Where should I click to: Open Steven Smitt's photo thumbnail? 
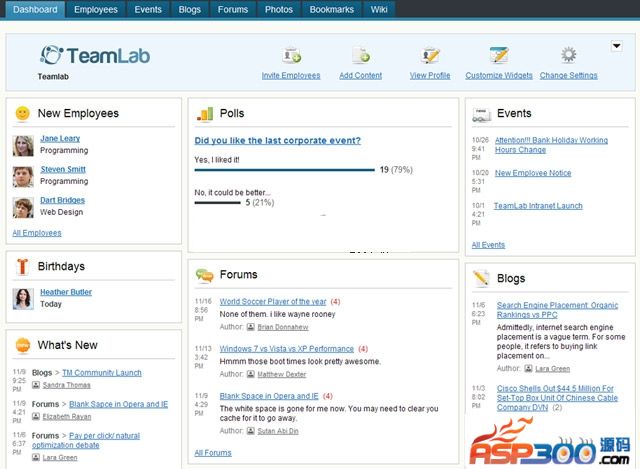click(23, 177)
